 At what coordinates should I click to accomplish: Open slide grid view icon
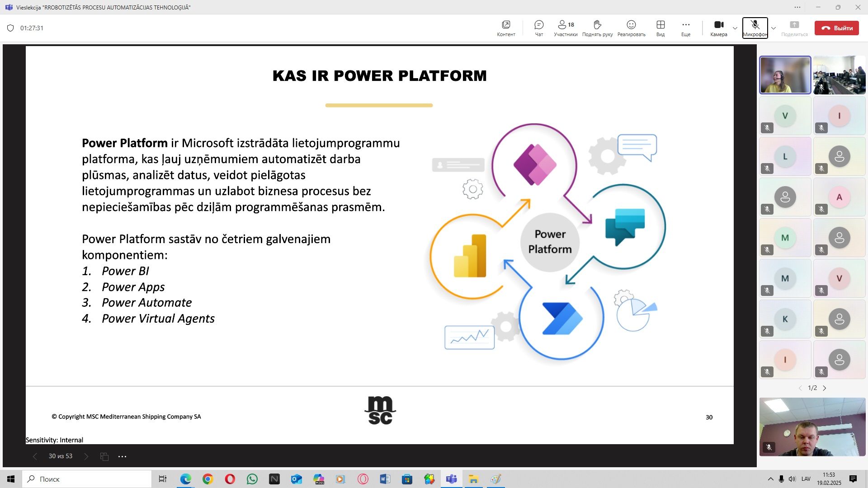tap(104, 456)
